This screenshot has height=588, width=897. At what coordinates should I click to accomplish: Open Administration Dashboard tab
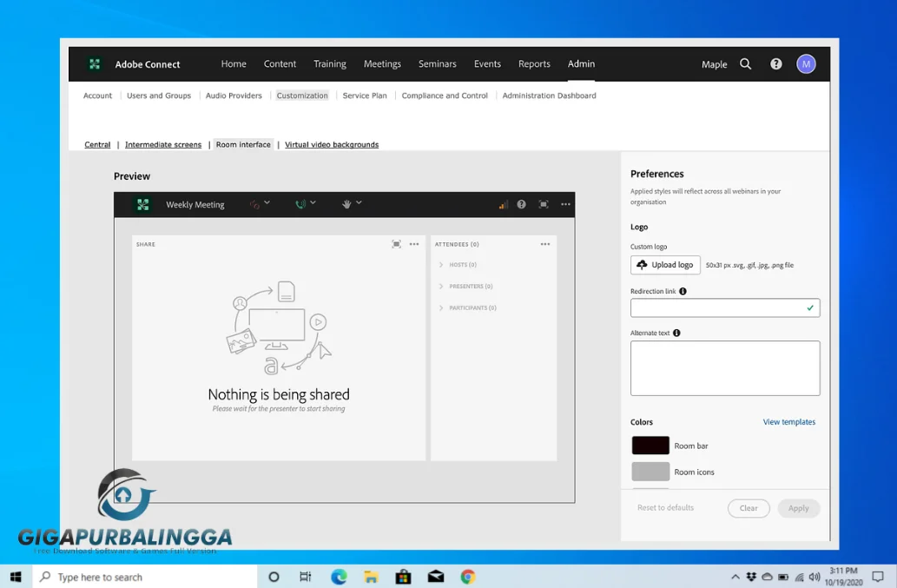pyautogui.click(x=549, y=96)
